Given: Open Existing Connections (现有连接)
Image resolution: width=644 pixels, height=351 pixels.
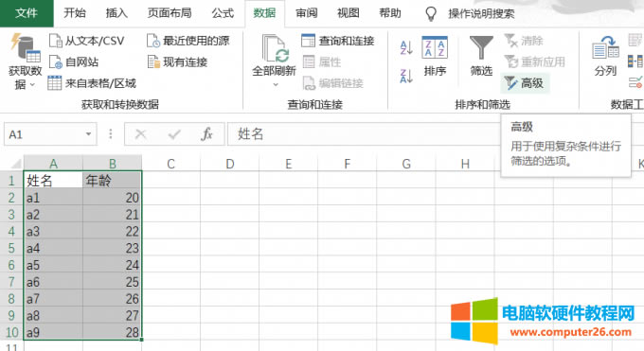Looking at the screenshot, I should tap(177, 62).
